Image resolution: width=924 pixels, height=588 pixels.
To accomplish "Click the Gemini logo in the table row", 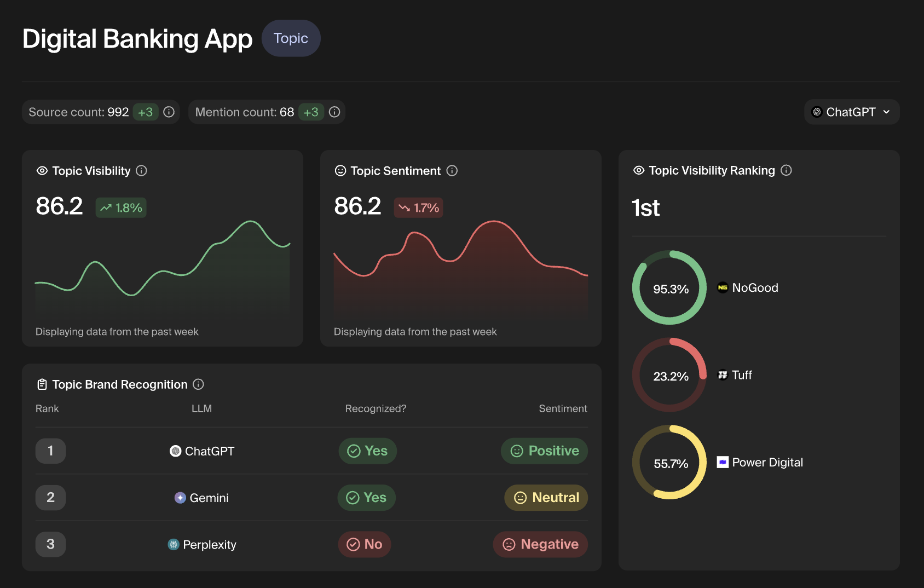I will click(180, 498).
